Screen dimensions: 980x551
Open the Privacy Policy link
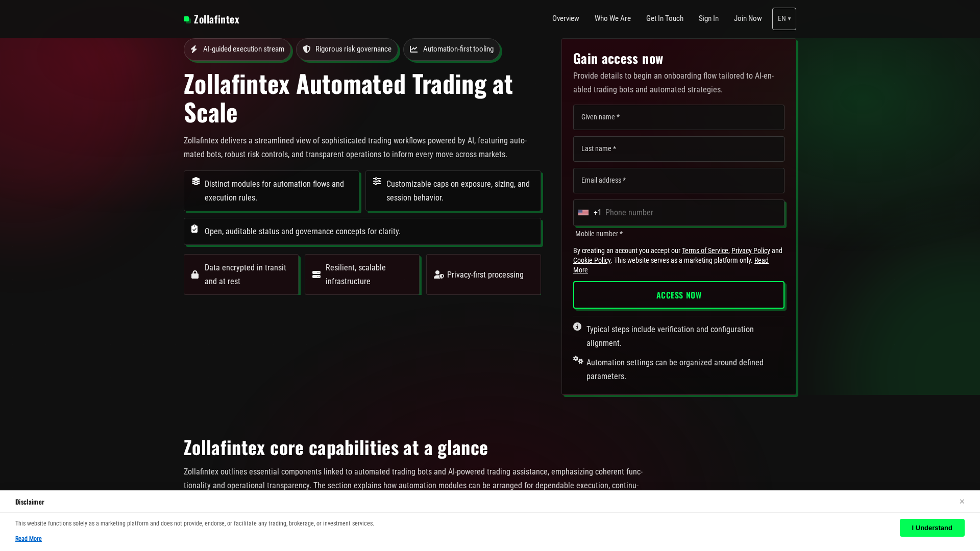point(750,251)
